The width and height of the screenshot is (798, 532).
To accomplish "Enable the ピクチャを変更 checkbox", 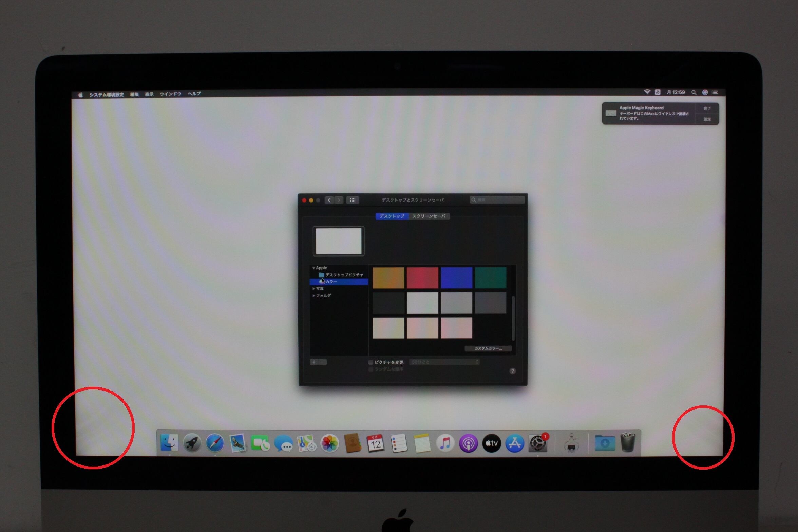I will 371,362.
